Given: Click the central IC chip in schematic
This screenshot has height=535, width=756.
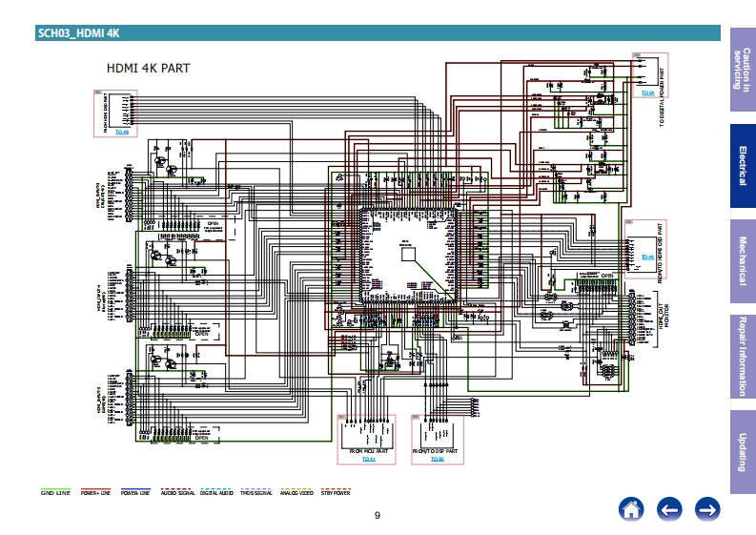Looking at the screenshot, I should (x=408, y=255).
